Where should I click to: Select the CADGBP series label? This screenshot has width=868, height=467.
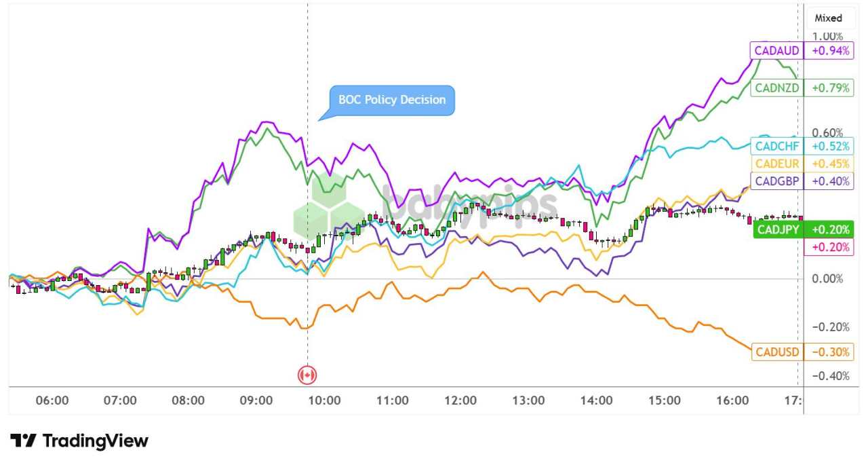tap(777, 181)
